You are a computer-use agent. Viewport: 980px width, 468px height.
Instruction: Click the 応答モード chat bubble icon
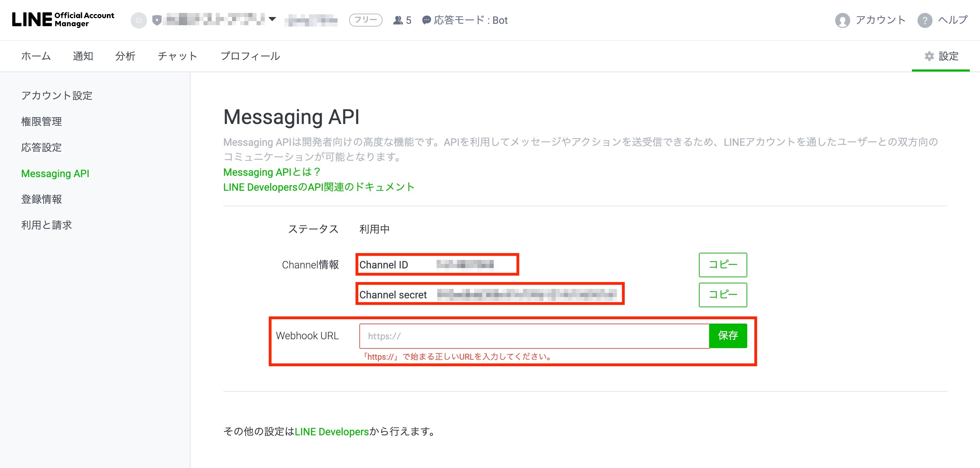(x=426, y=20)
